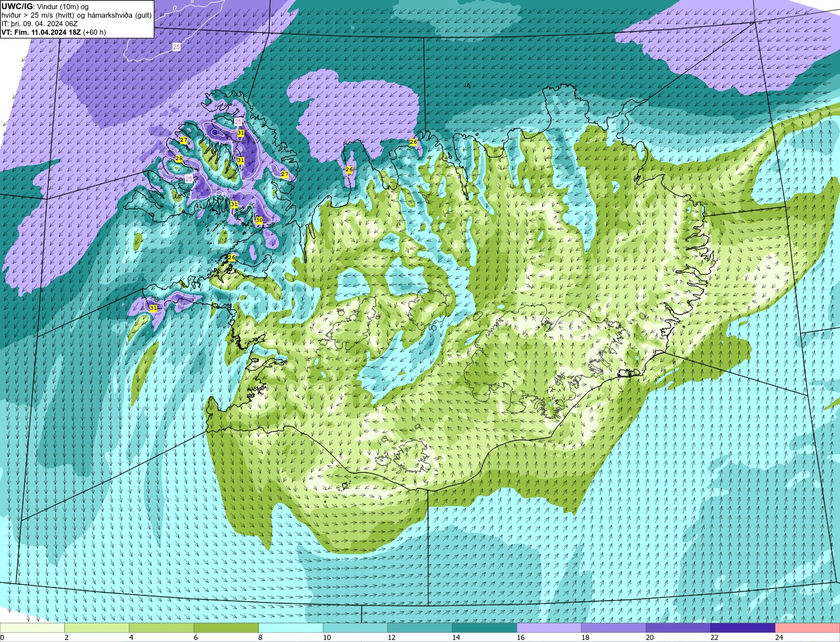Pick the 16–18 m/s light lavender legend swatch
Image resolution: width=840 pixels, height=642 pixels.
(x=549, y=628)
